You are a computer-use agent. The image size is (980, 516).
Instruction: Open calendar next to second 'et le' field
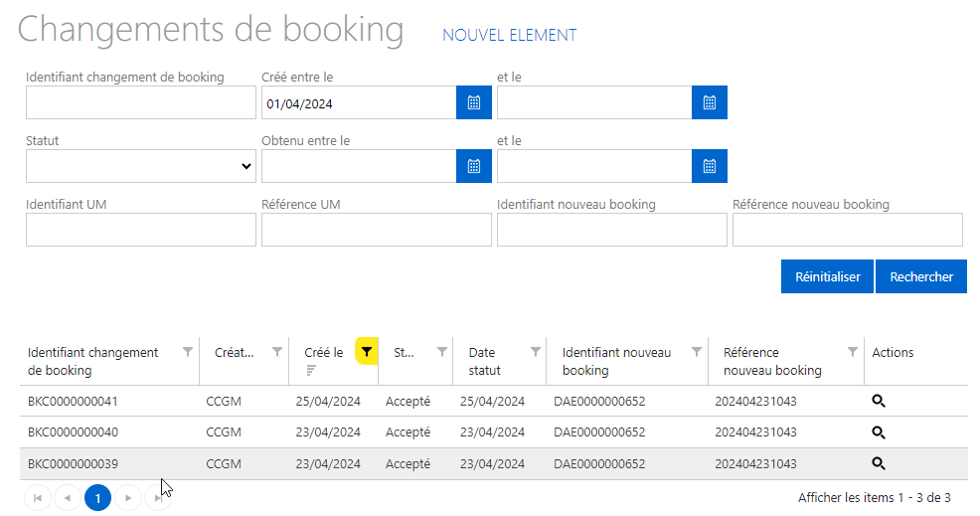click(x=710, y=166)
